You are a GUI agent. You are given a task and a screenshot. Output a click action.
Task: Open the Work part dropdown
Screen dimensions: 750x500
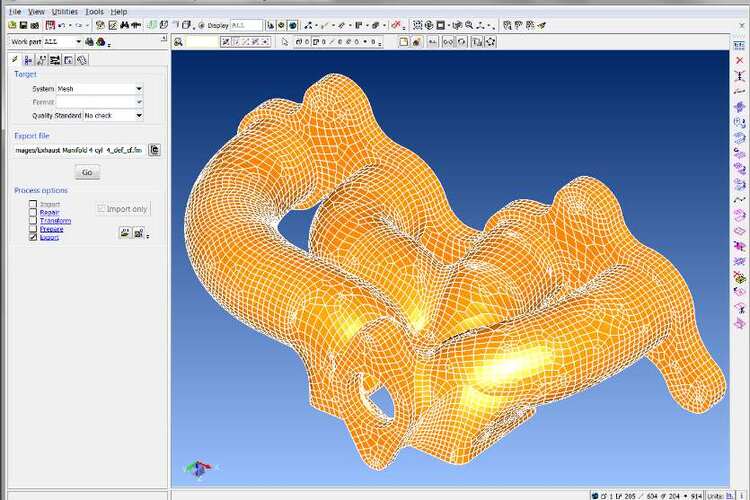point(78,42)
